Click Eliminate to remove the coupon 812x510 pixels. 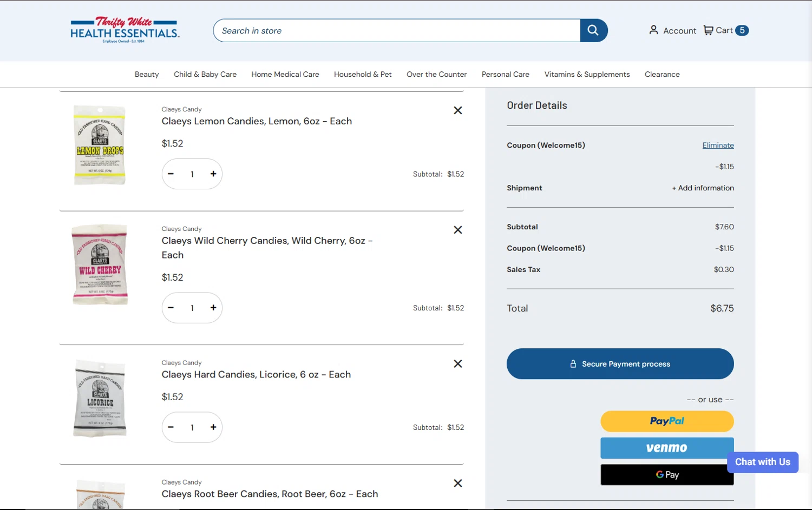point(718,145)
